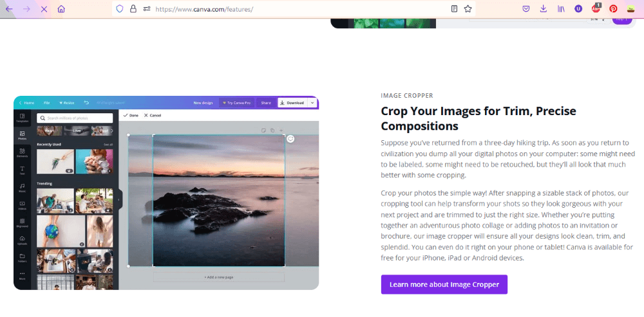Click the page notes icon above canvas
The height and width of the screenshot is (317, 644).
click(x=263, y=131)
